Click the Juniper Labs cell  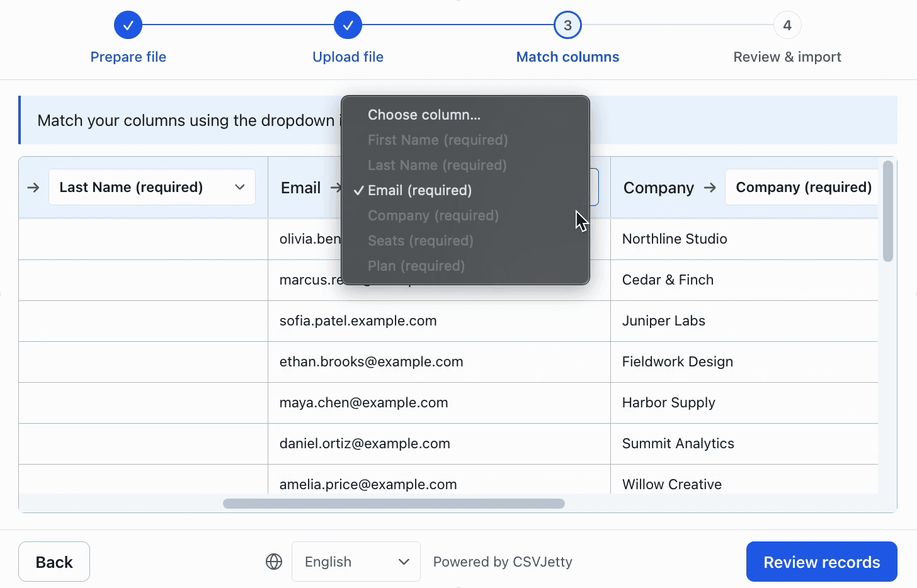[x=744, y=321]
